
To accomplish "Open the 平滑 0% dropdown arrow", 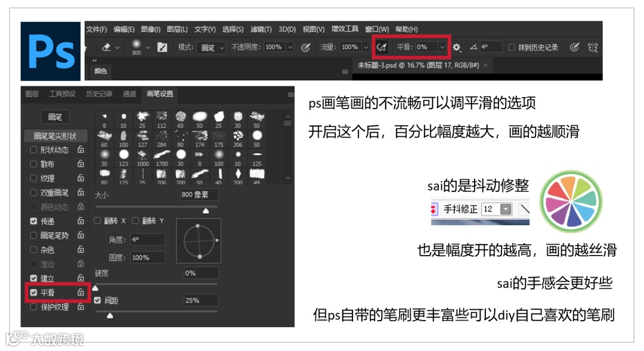I will (x=442, y=47).
